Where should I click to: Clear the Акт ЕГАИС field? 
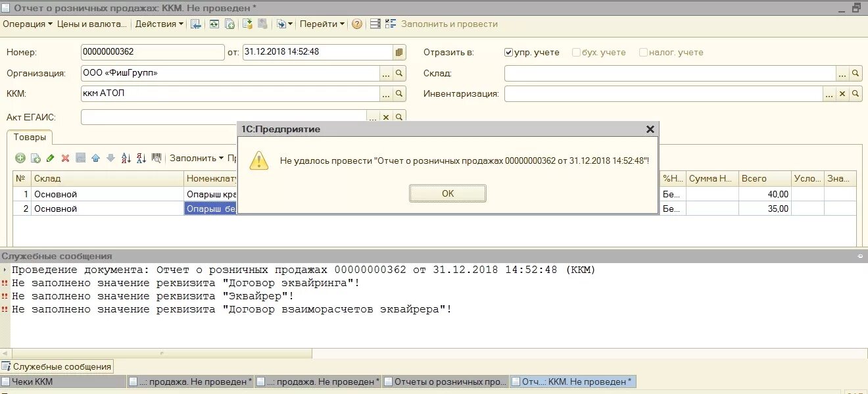coord(386,117)
